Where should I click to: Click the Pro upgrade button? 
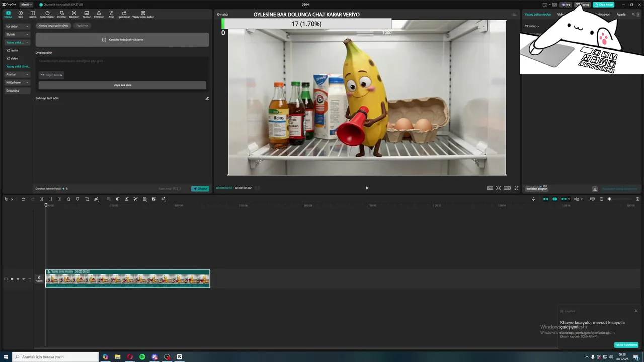tap(566, 5)
